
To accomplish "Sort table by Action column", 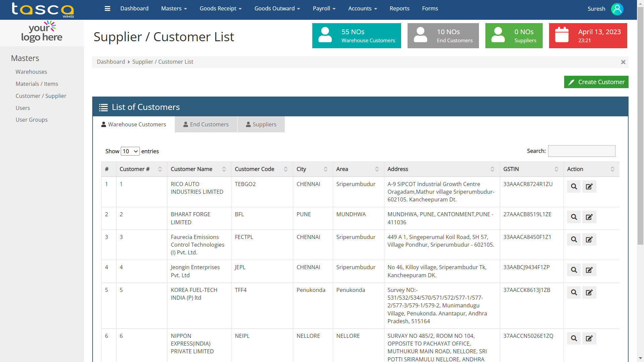I will tap(591, 169).
